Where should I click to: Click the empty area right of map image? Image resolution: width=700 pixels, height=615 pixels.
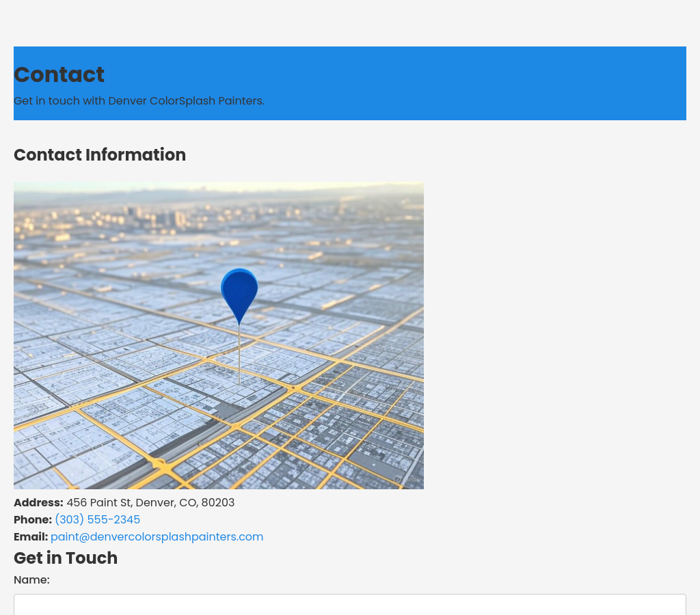(x=554, y=335)
